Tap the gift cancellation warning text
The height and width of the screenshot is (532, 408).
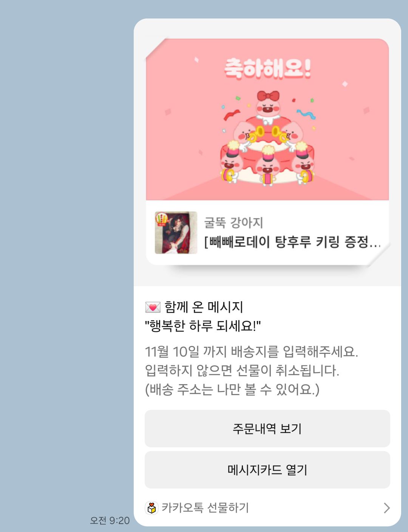tap(242, 370)
